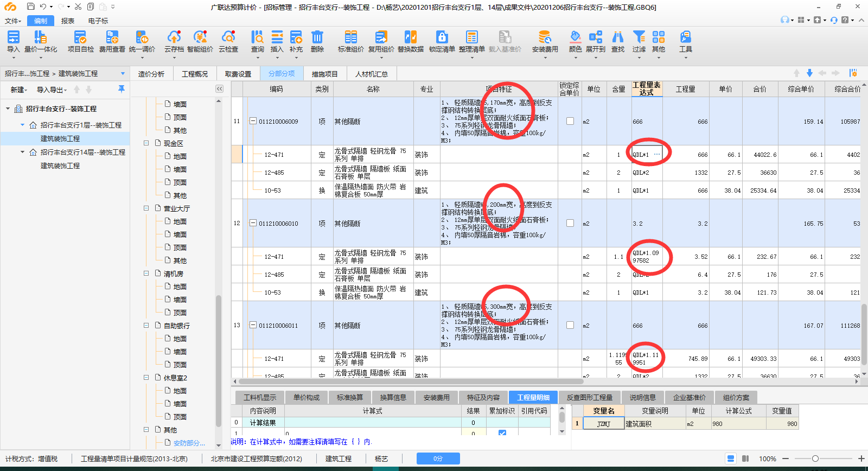Toggle the 累加标识 checkbox in row 1
This screenshot has height=471, width=868.
click(502, 432)
